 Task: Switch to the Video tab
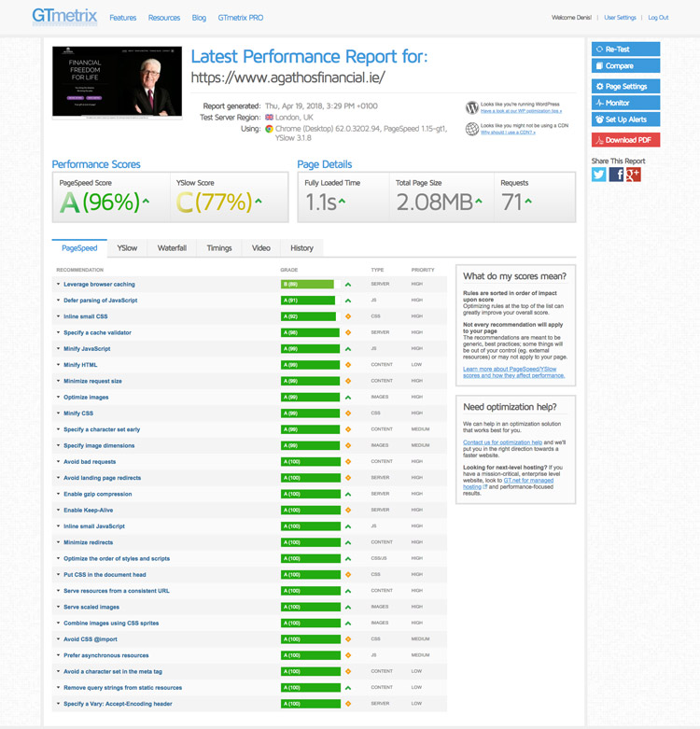(x=260, y=248)
